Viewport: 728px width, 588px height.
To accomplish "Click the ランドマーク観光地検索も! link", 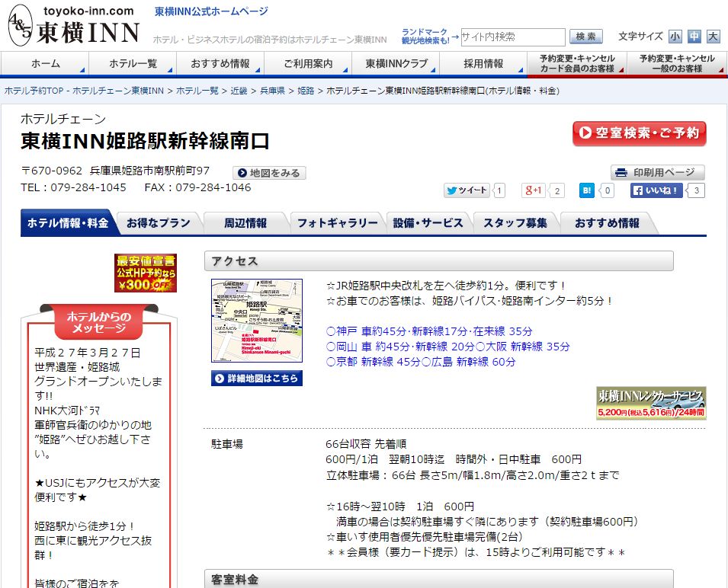I will pyautogui.click(x=425, y=36).
